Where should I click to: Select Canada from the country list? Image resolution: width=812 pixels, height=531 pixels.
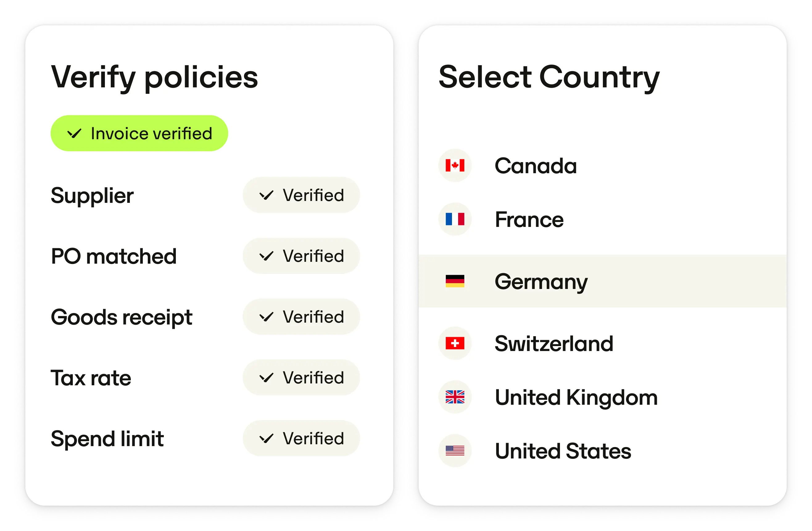coord(536,166)
